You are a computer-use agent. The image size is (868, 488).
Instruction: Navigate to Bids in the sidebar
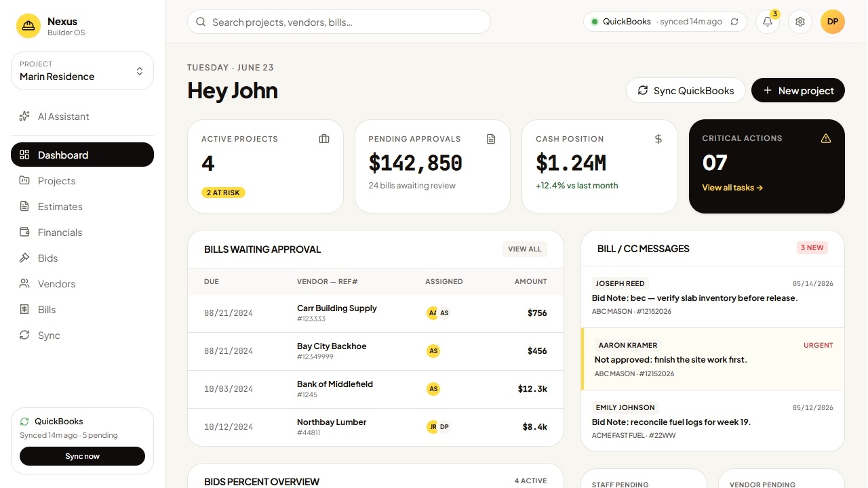[x=82, y=258]
